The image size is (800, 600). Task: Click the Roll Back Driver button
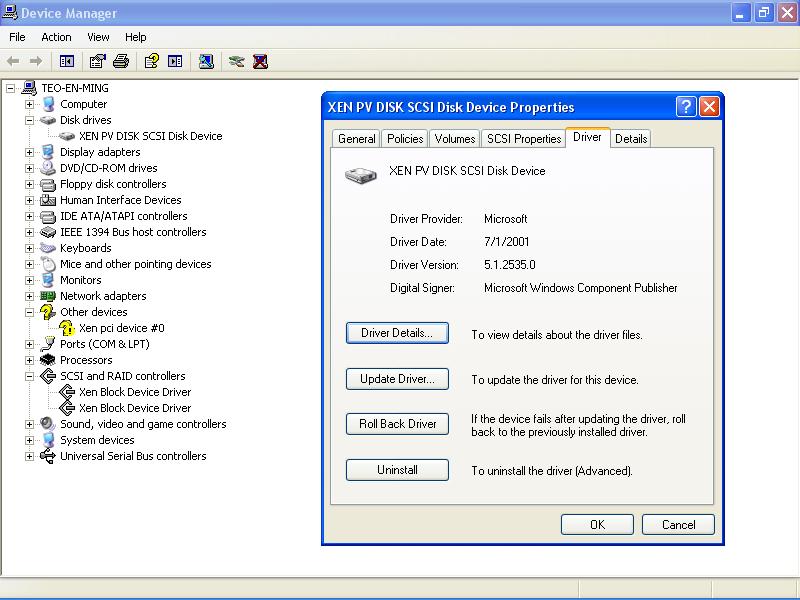397,424
